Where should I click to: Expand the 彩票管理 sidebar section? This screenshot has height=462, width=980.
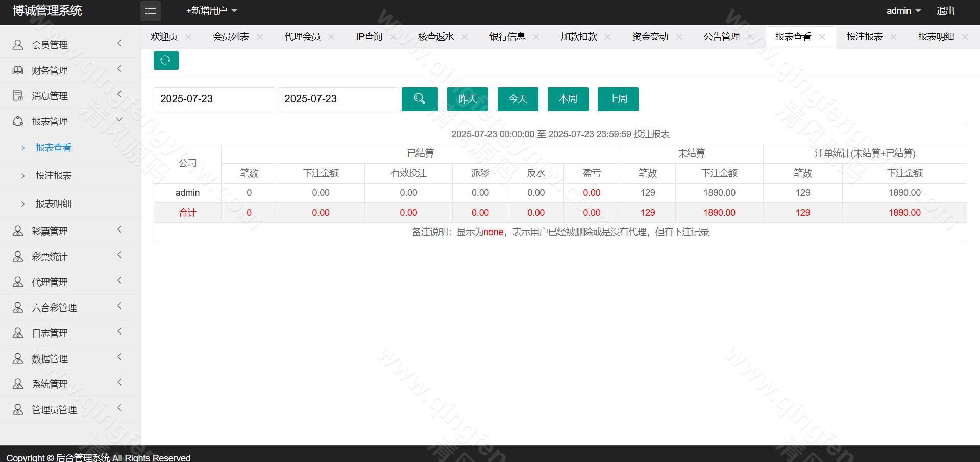[50, 231]
